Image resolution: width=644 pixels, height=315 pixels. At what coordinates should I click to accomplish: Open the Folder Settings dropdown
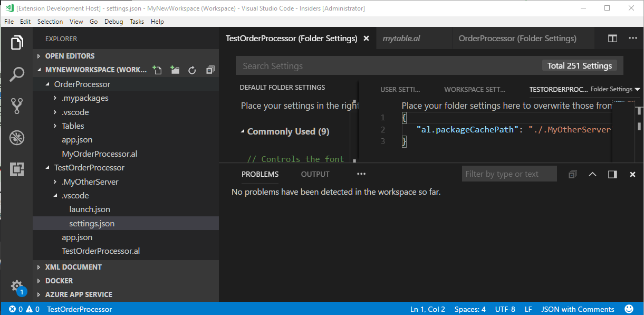pos(615,89)
